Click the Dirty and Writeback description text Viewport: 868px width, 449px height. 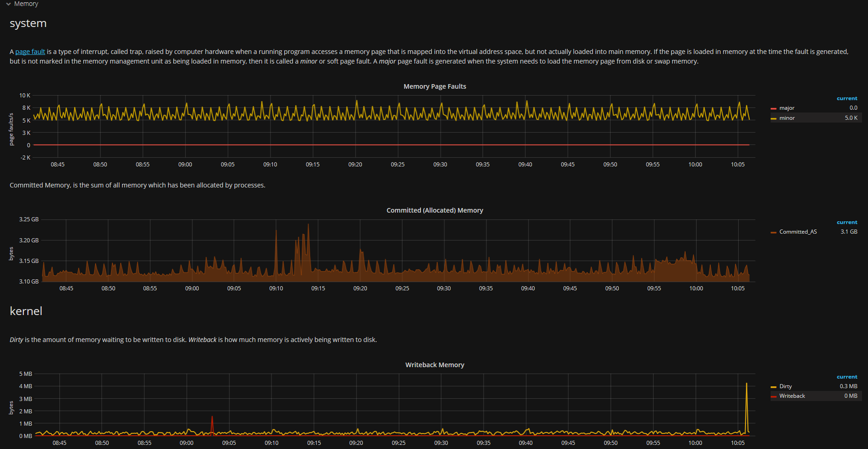(x=193, y=340)
